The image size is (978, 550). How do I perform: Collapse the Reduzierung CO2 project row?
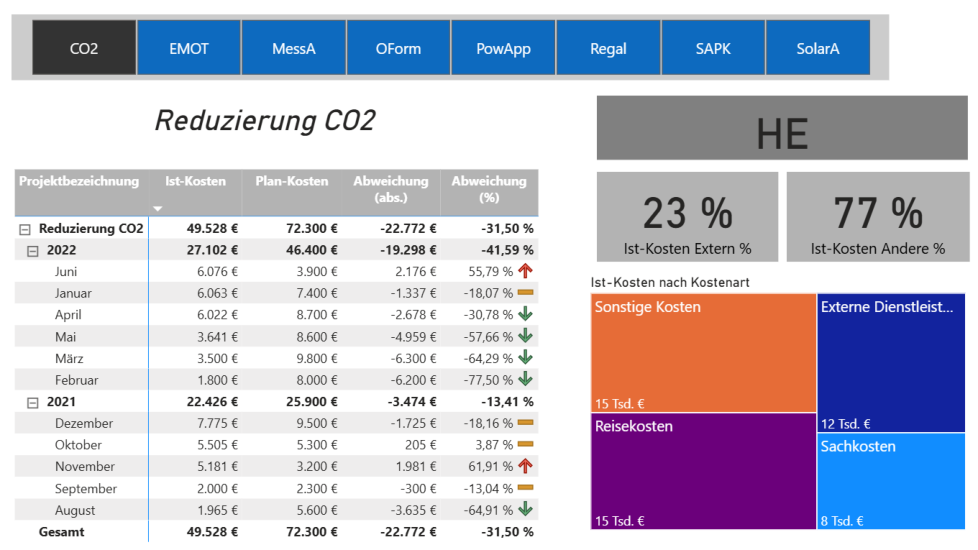tap(25, 229)
